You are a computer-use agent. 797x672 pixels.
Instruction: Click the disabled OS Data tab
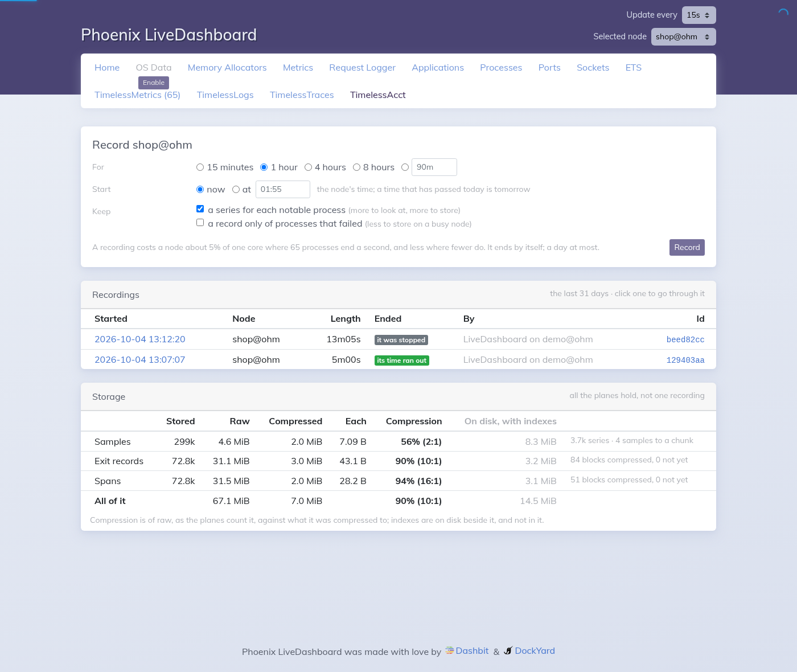(x=154, y=68)
